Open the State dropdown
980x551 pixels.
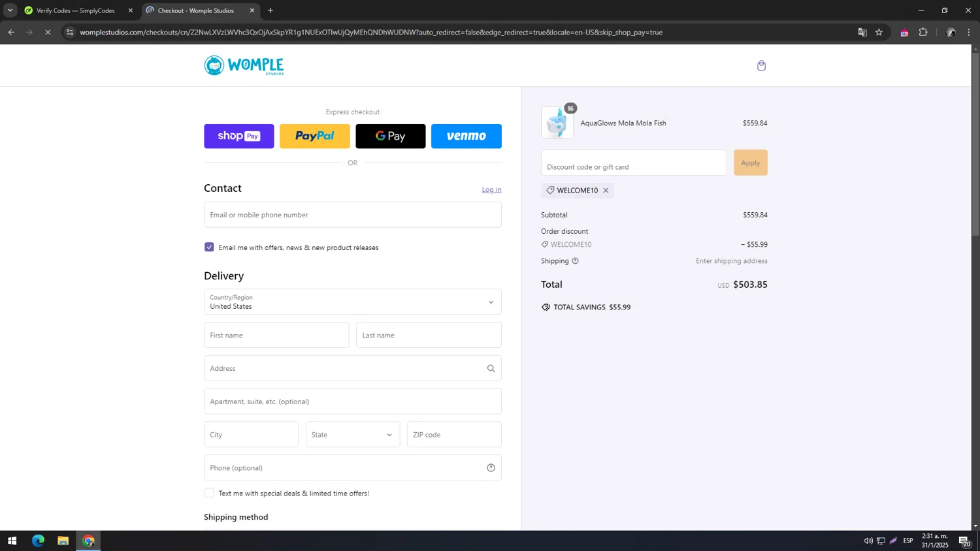click(x=353, y=435)
